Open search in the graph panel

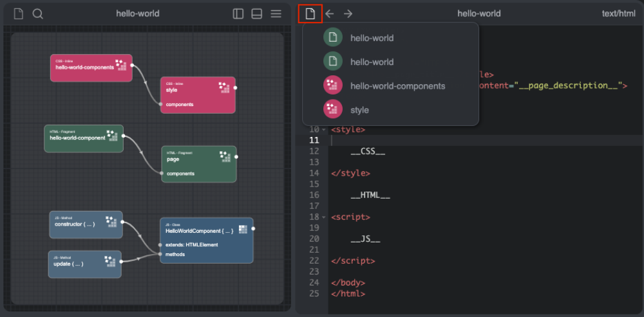pos(38,14)
